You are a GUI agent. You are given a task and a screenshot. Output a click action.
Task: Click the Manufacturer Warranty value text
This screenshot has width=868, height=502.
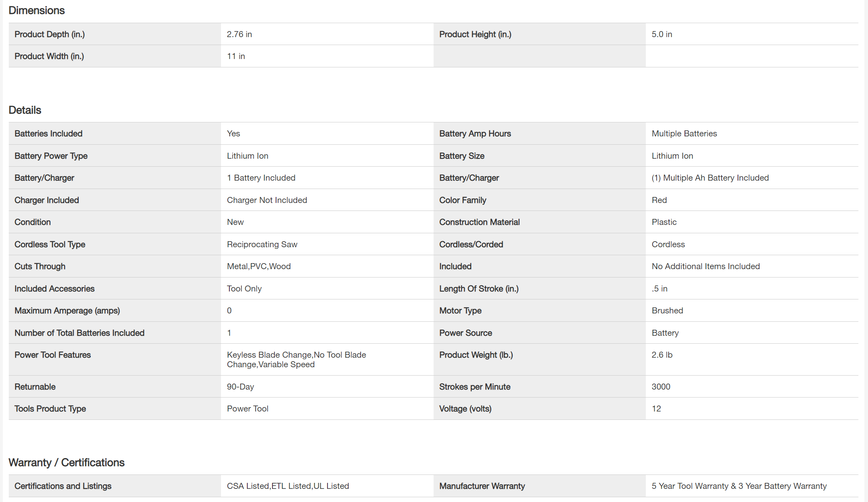point(739,486)
